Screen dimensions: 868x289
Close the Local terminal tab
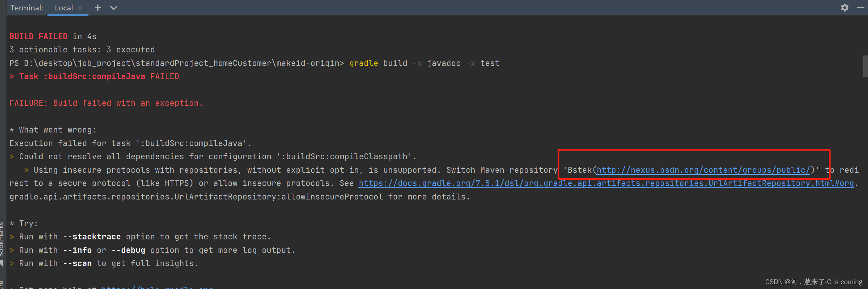(80, 8)
